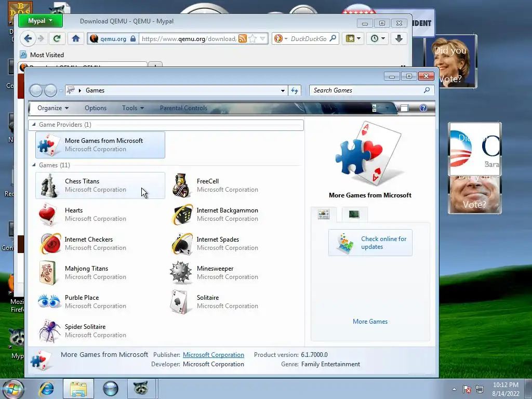Click Parental Controls in the Games toolbar
The width and height of the screenshot is (532, 399).
point(183,108)
